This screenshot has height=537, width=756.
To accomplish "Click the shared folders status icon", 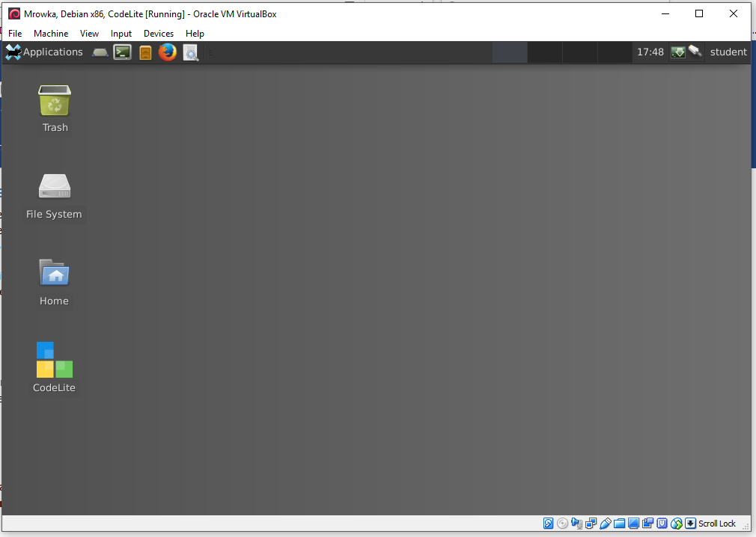I will tap(620, 524).
